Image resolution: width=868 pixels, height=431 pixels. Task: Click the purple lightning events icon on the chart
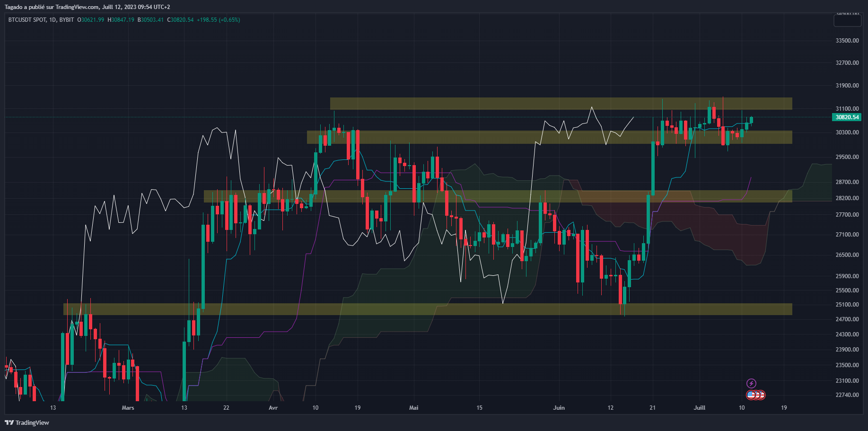752,383
